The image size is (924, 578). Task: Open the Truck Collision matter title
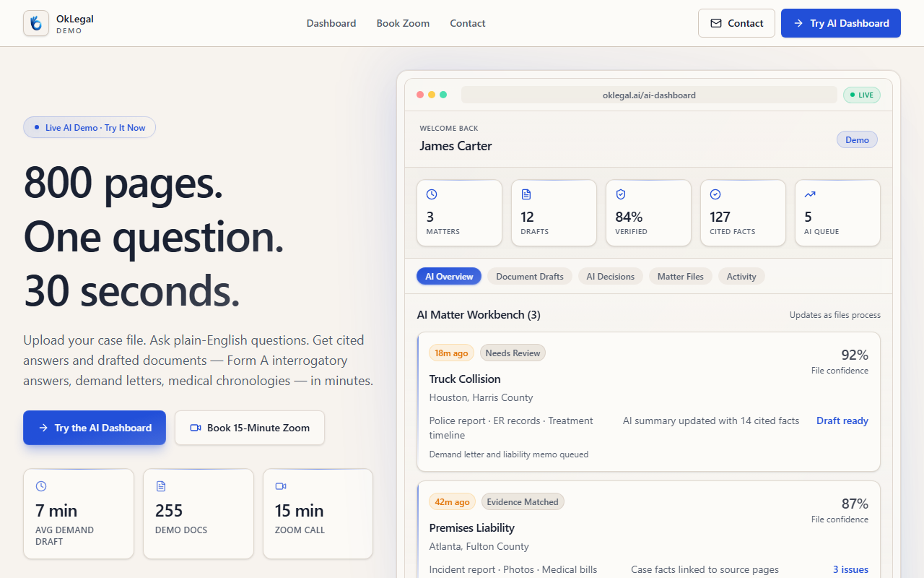465,379
